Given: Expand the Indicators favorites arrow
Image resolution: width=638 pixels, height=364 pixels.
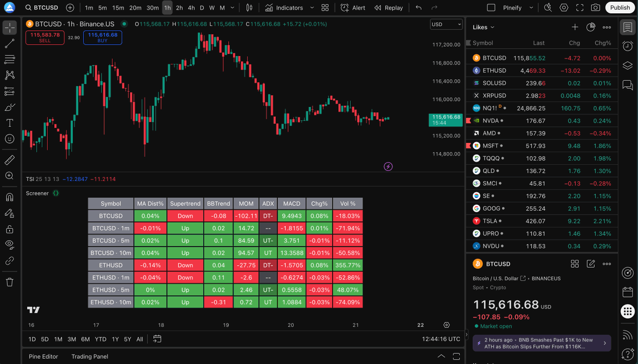Looking at the screenshot, I should pos(312,7).
